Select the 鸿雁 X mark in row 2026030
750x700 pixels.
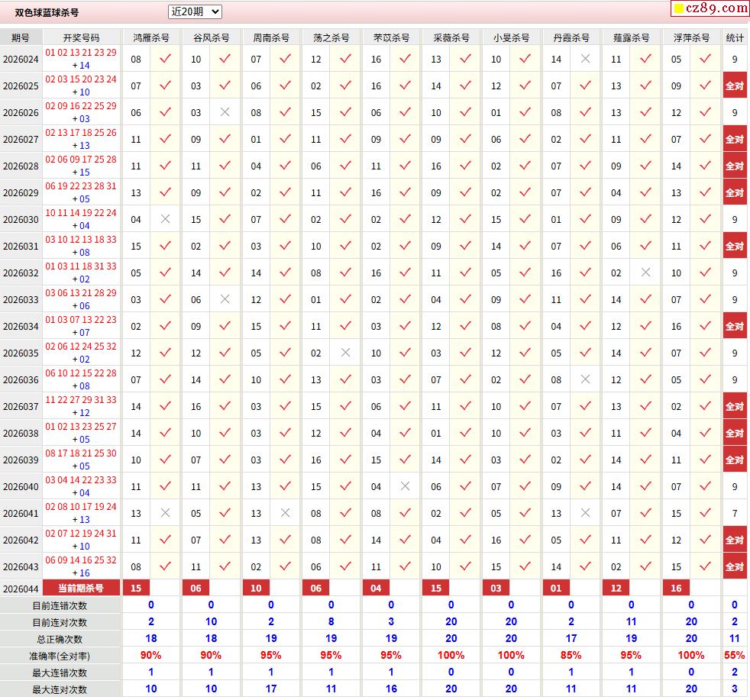coord(165,219)
